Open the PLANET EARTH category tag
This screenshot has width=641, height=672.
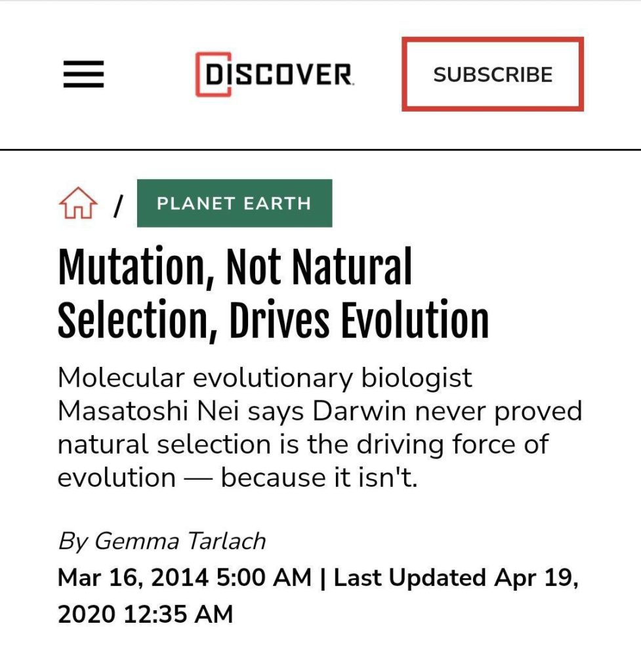234,203
